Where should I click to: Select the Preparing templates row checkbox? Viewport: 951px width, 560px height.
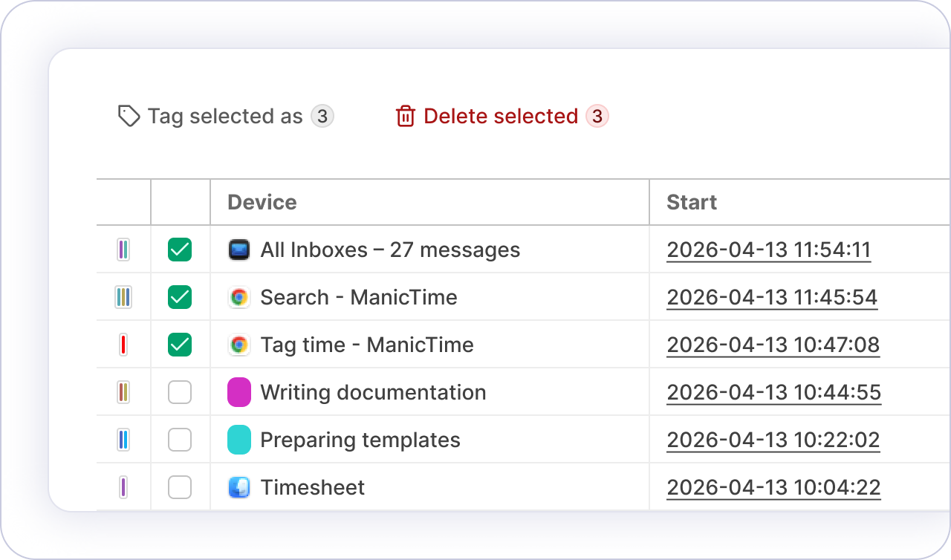coord(180,440)
